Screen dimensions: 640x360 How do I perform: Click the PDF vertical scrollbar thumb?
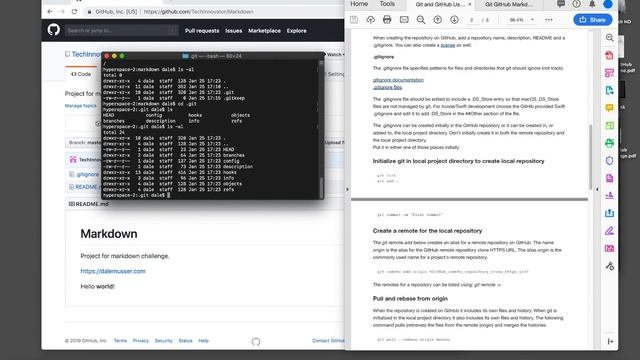[590, 157]
